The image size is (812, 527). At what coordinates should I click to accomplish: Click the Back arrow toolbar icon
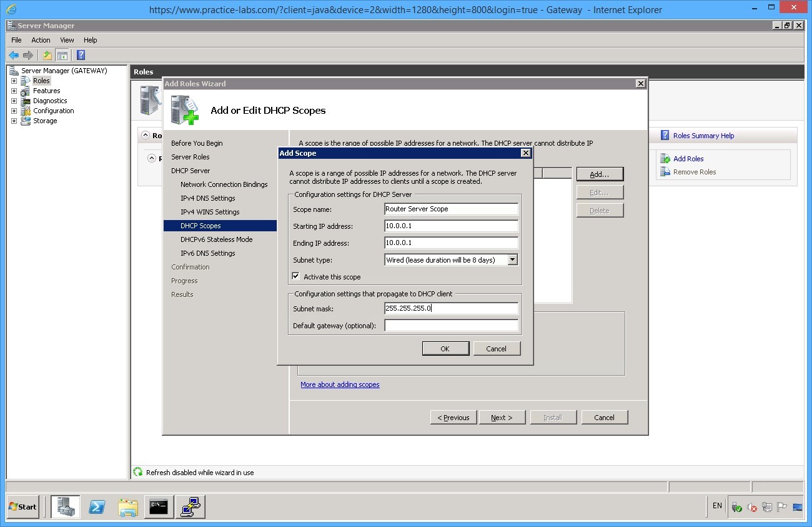coord(14,55)
